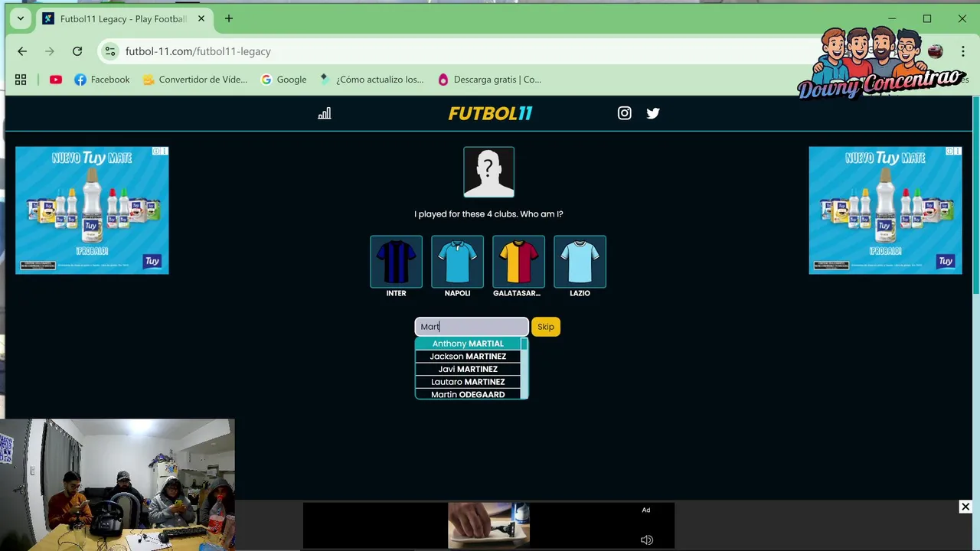Switch to the Futbol11 Legacy tab
Image resolution: width=980 pixels, height=551 pixels.
(122, 18)
